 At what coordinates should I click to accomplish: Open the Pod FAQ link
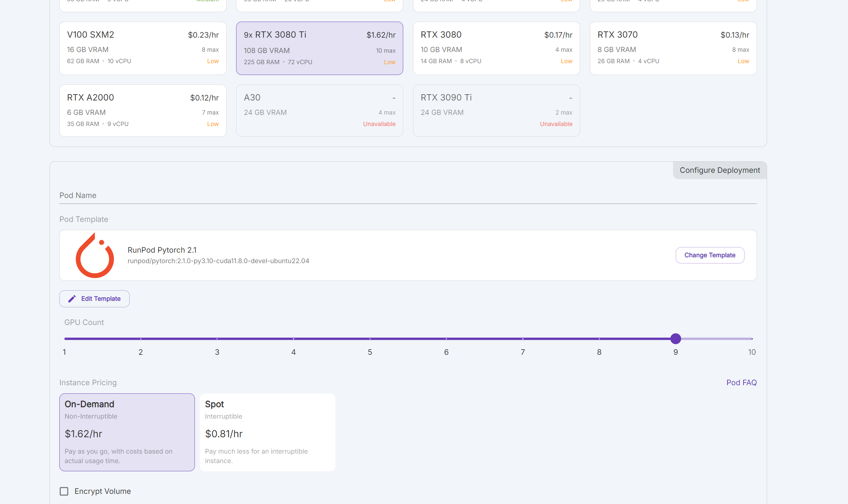[x=741, y=382]
